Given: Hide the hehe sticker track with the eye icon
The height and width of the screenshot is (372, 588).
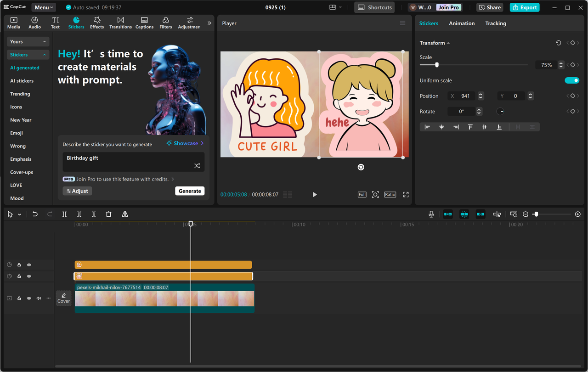Looking at the screenshot, I should pos(29,276).
